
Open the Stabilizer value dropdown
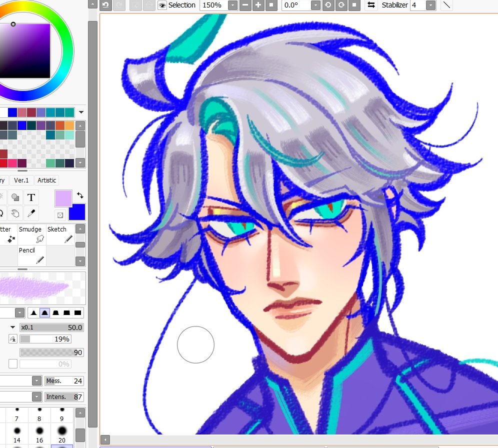coord(430,5)
